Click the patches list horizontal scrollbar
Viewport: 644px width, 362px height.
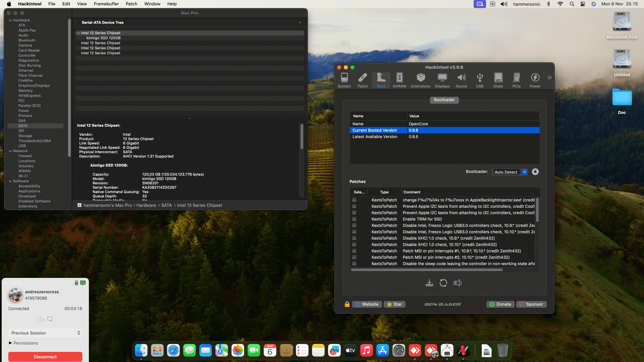(427, 270)
